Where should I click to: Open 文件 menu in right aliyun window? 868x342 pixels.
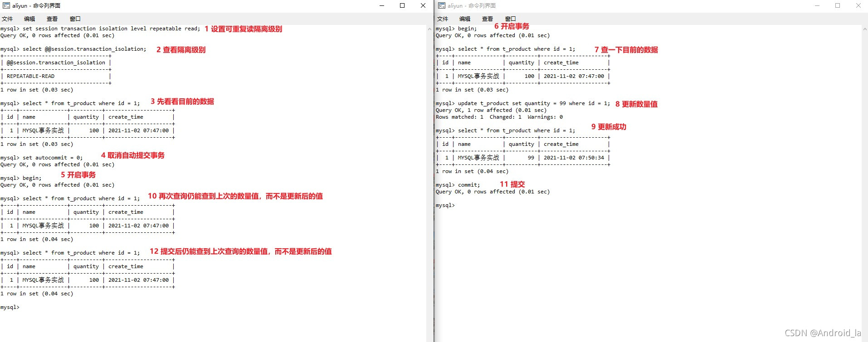[x=443, y=19]
